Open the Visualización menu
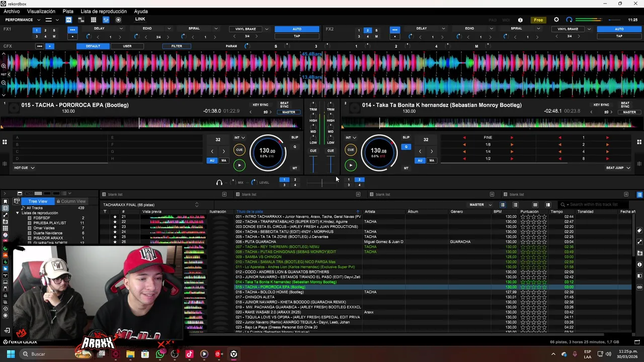 tap(41, 11)
